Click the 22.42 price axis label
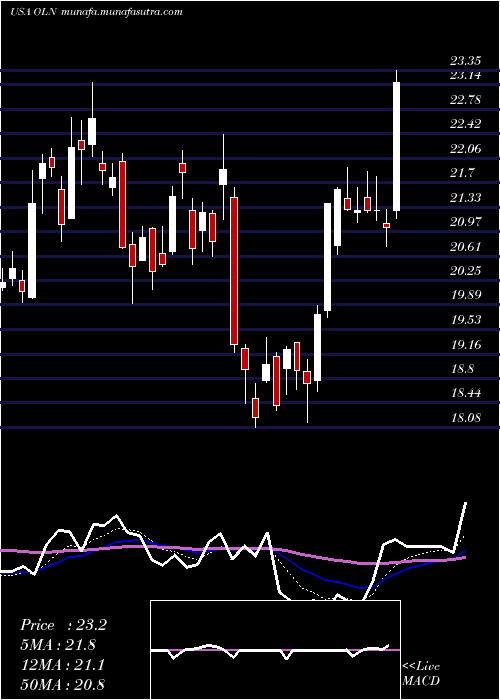 pos(465,124)
